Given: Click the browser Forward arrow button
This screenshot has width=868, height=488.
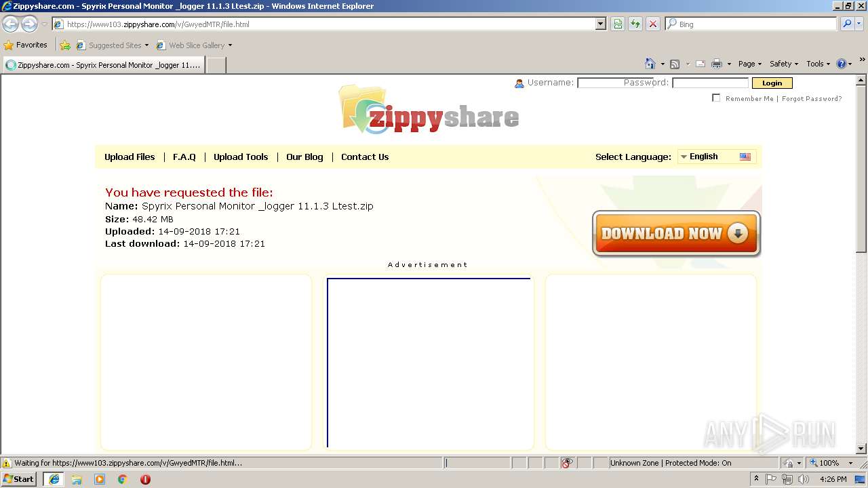Looking at the screenshot, I should coord(29,24).
